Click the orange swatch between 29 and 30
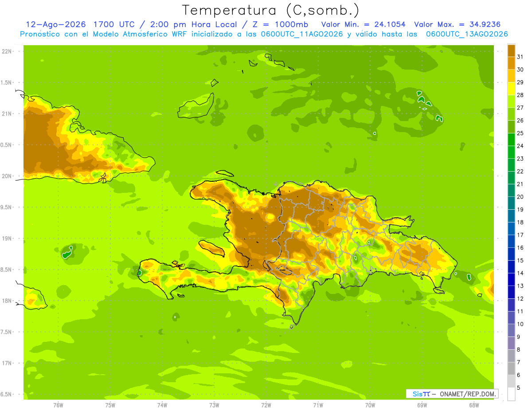The width and height of the screenshot is (532, 411). pos(511,76)
